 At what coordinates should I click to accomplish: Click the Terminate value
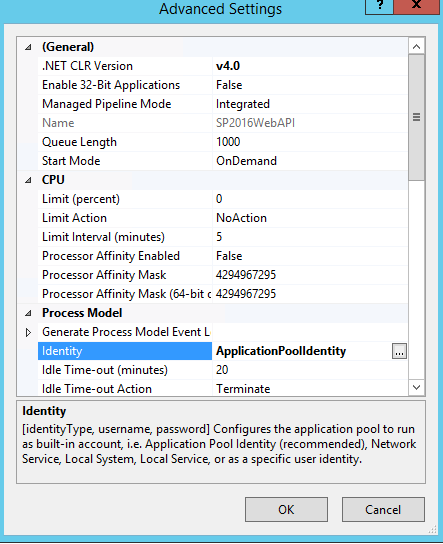(243, 389)
